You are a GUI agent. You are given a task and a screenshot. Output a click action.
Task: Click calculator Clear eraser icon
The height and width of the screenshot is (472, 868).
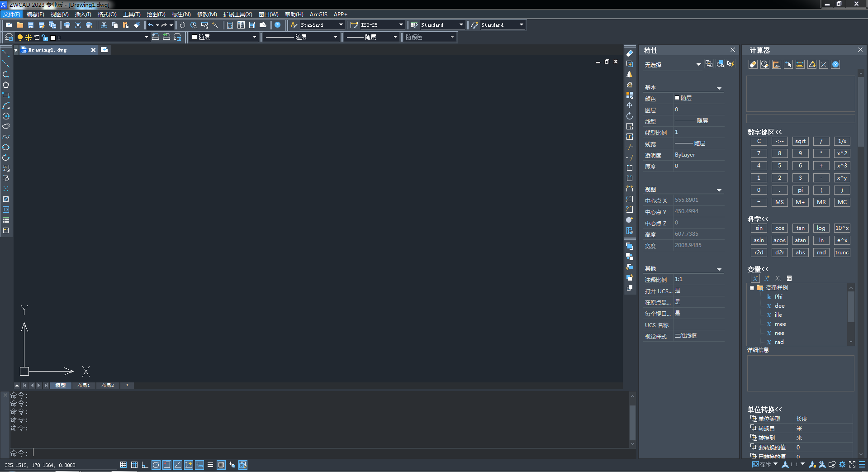(x=753, y=64)
